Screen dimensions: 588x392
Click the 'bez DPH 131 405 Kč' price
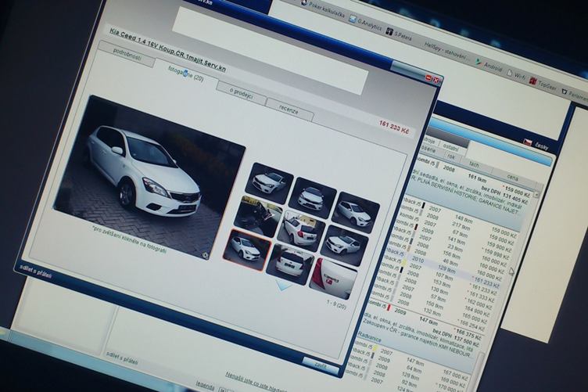(x=504, y=195)
